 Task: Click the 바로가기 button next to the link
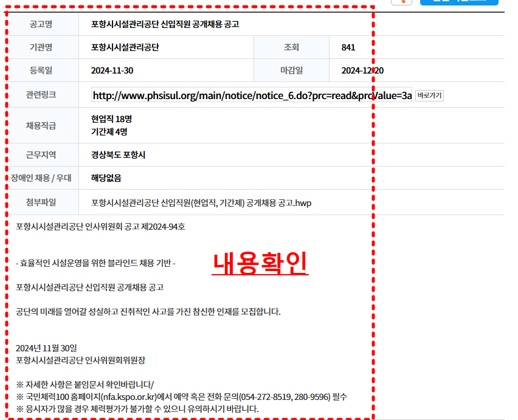click(x=429, y=95)
